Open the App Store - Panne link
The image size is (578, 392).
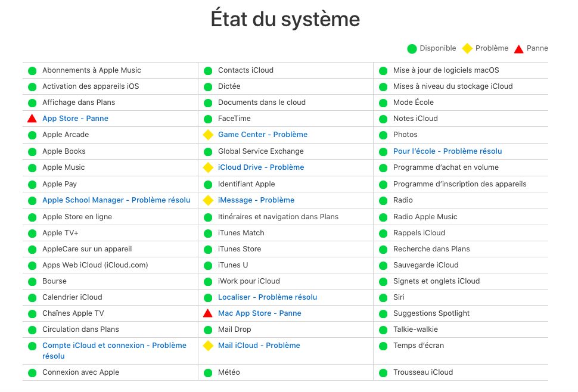(75, 119)
